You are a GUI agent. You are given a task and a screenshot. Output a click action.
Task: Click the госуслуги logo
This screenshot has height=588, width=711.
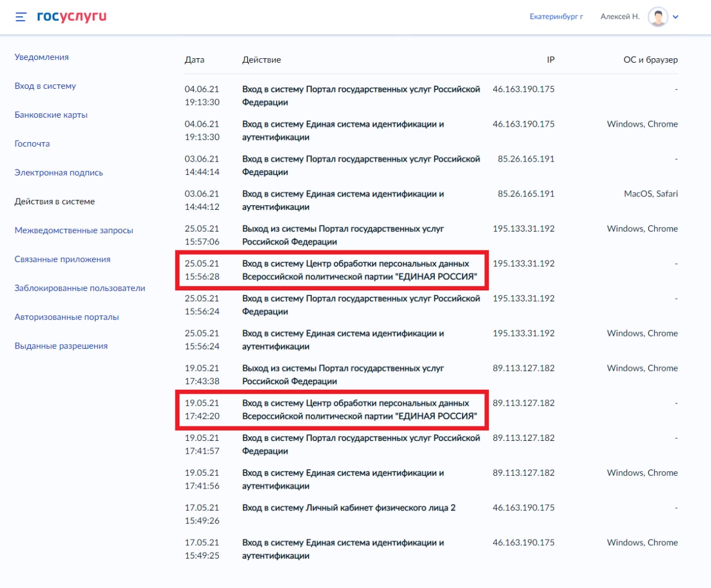tap(72, 17)
